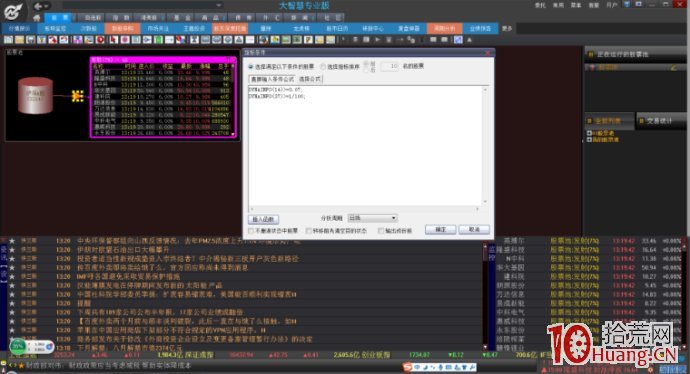
Task: Tick the middle checkbox in dialog bottom row
Action: (x=309, y=231)
